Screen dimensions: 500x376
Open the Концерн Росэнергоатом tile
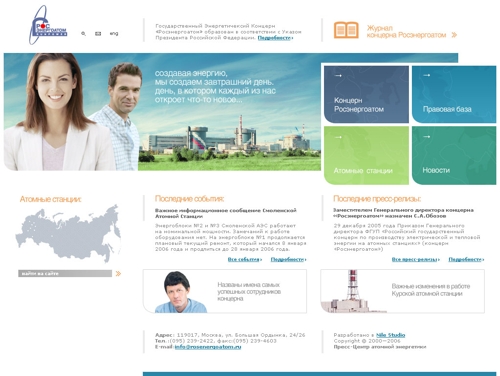366,94
